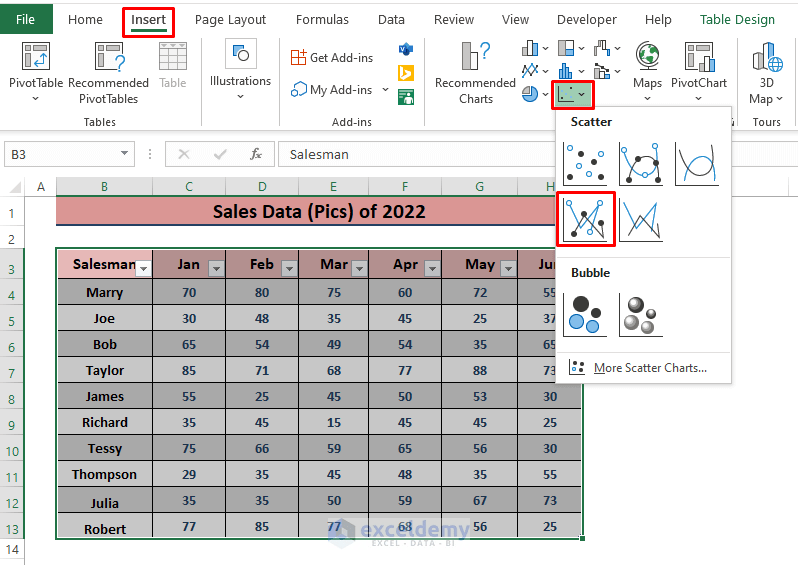Insert a combo chart
798x565 pixels.
point(607,71)
